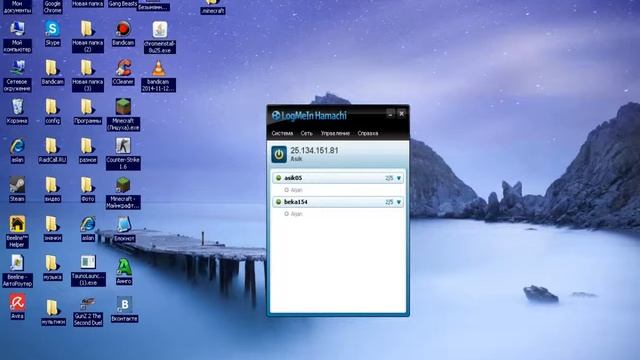The image size is (640, 360).
Task: Click the 2/5 member count on asik05
Action: coord(389,178)
